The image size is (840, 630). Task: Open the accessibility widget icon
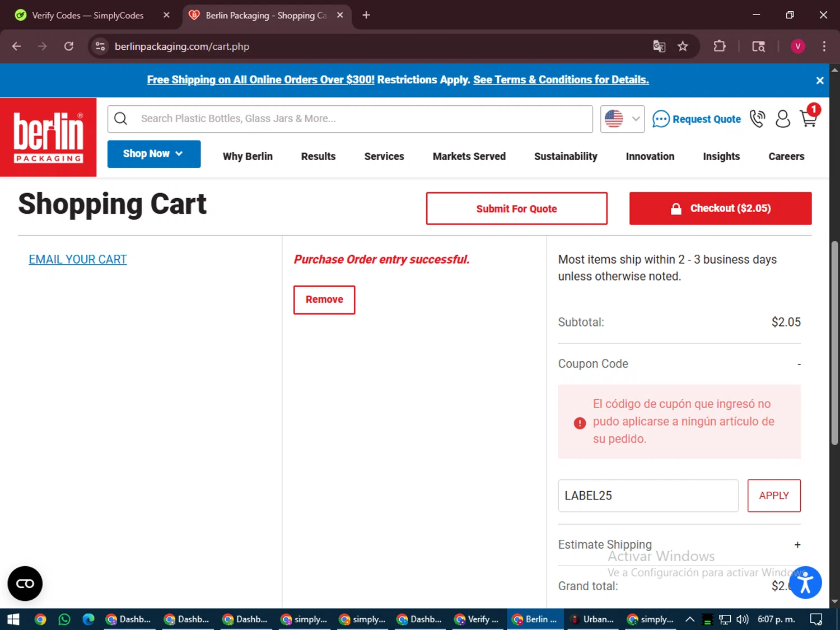805,582
